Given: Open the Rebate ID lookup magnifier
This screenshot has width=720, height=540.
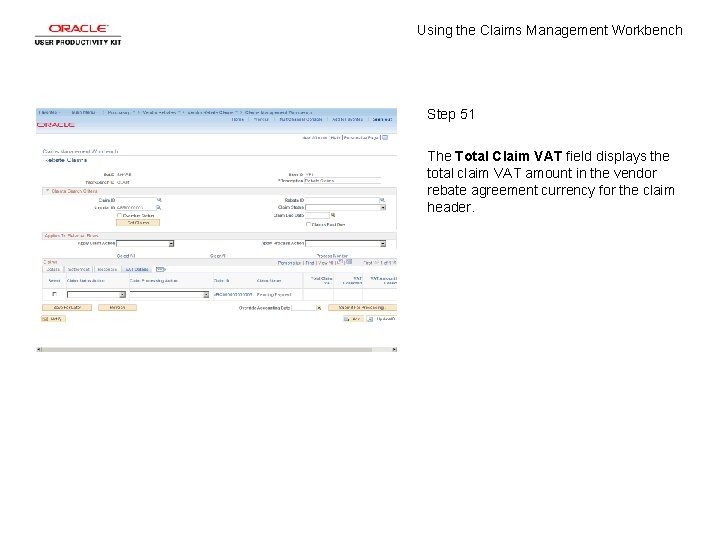Looking at the screenshot, I should (x=382, y=200).
